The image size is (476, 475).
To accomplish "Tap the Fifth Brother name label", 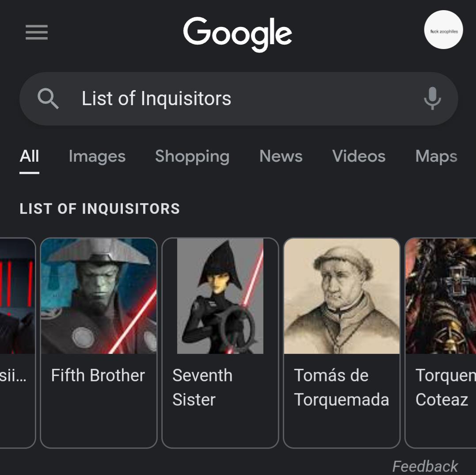I will 98,375.
